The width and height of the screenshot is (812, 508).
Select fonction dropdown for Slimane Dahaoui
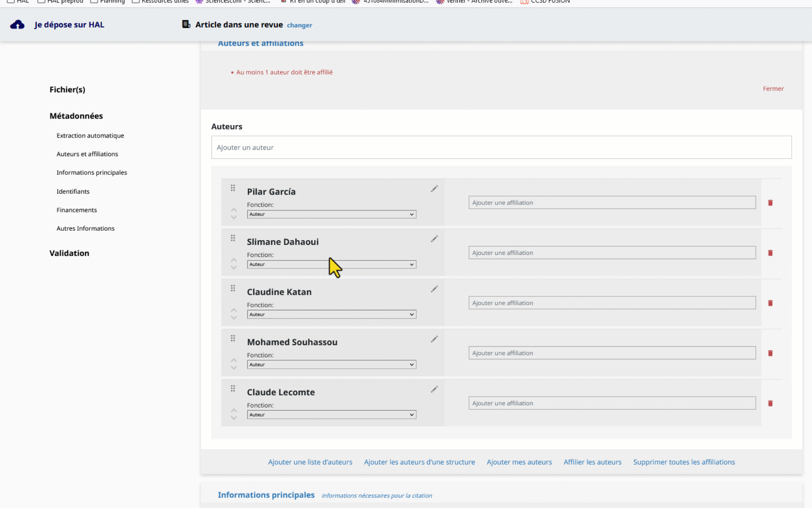331,264
